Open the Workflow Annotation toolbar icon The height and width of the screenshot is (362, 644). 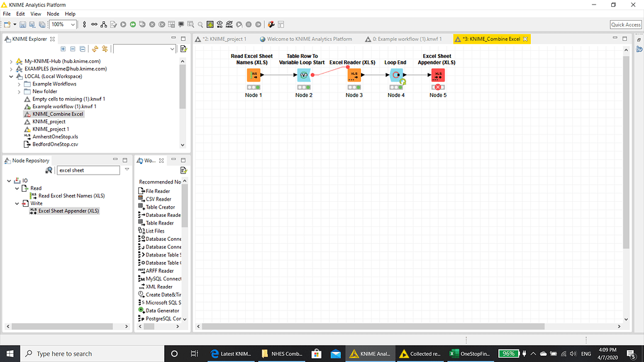pyautogui.click(x=180, y=25)
